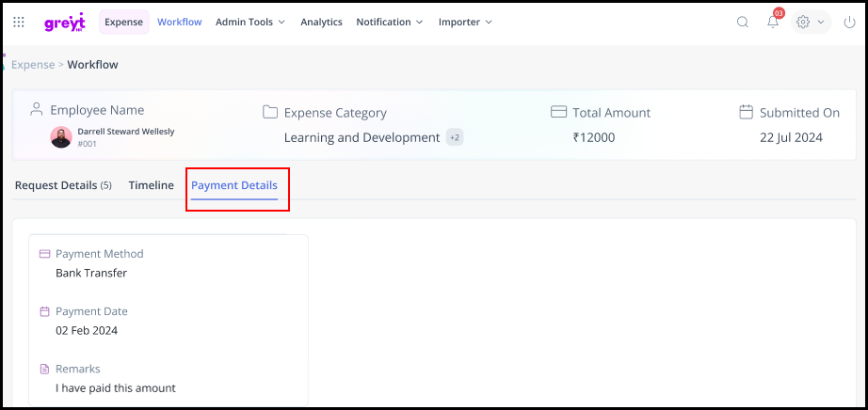Switch to the Timeline tab
This screenshot has height=410, width=868.
[x=151, y=185]
